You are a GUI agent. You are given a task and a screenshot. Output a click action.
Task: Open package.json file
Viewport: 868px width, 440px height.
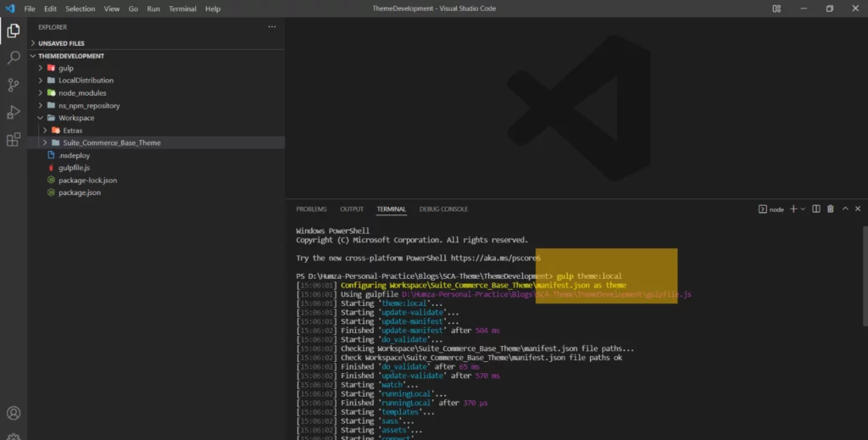(156, 192)
